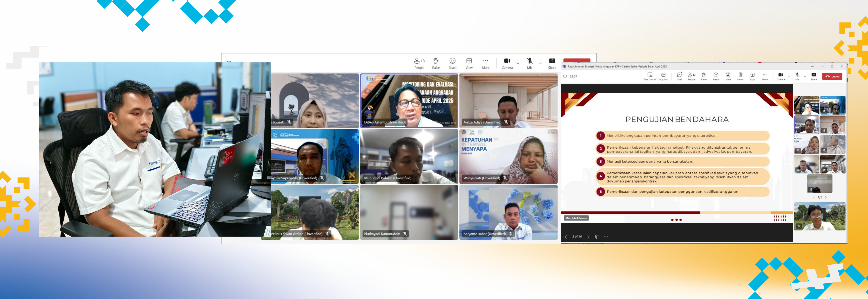This screenshot has width=868, height=299.
Task: Click the 'PENGUJIAN BENDAHARA' slide title
Action: 677,119
